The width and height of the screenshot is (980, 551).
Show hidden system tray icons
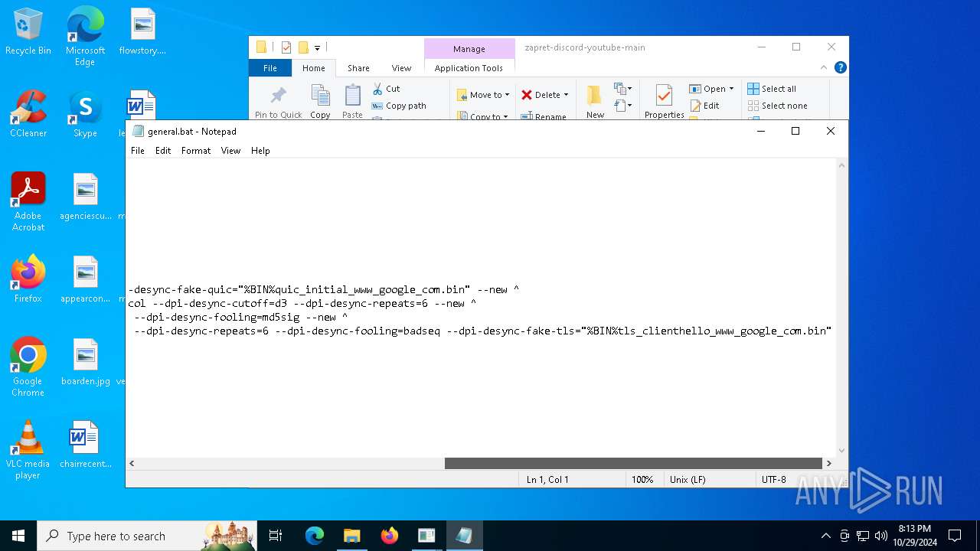click(x=825, y=536)
